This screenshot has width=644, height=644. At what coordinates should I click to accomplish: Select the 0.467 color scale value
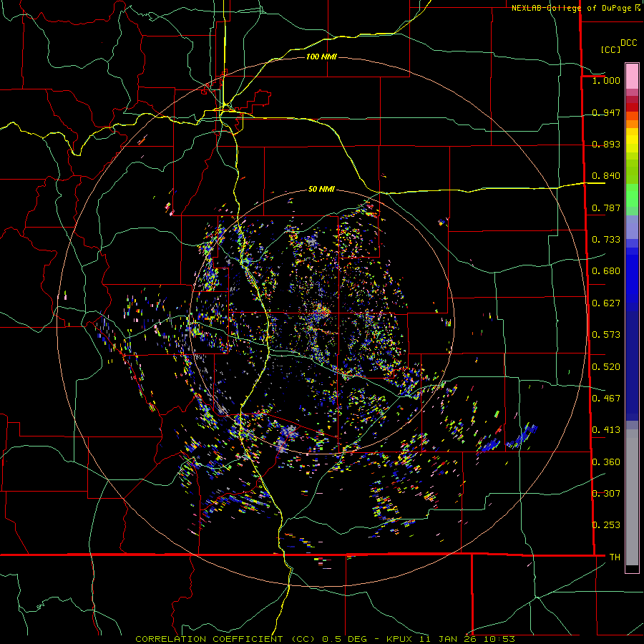point(606,399)
